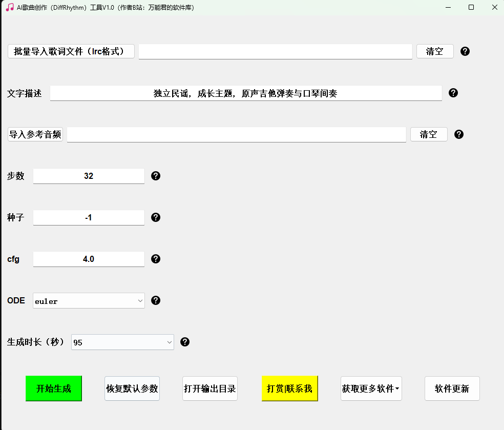Show help for cfg parameter
The width and height of the screenshot is (504, 430).
[156, 259]
